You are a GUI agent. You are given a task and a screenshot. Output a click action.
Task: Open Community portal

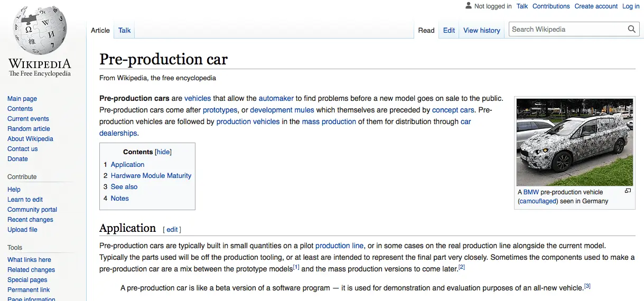tap(32, 210)
